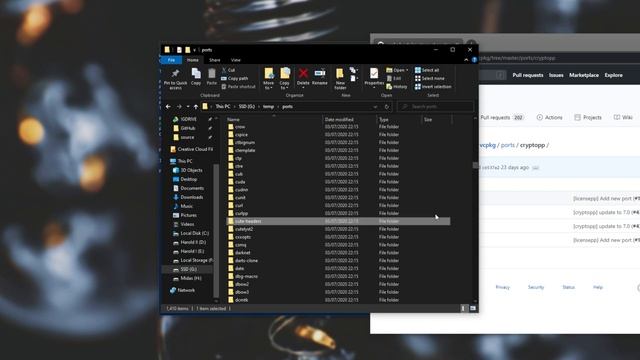The width and height of the screenshot is (640, 360).
Task: Open Midas (H:) drive in navigation pane
Action: click(191, 278)
